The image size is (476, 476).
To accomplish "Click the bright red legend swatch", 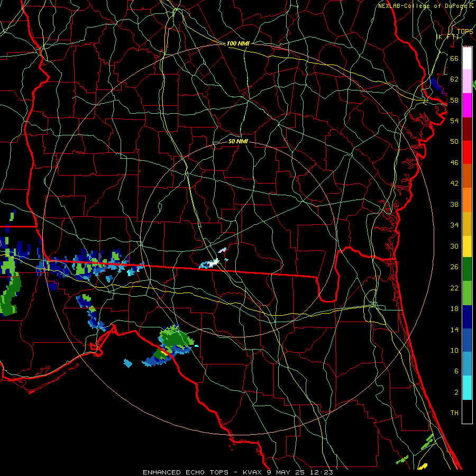I will 467,152.
